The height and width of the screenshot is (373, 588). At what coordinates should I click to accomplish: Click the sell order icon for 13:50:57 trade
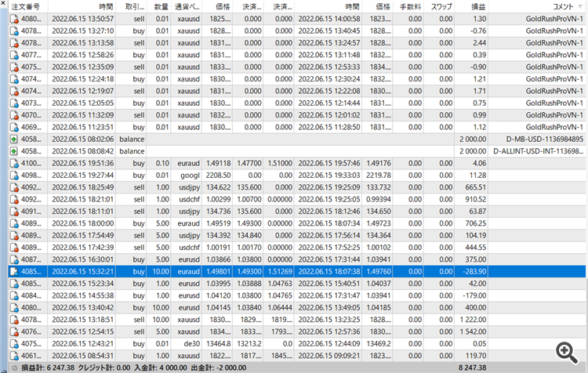14,19
